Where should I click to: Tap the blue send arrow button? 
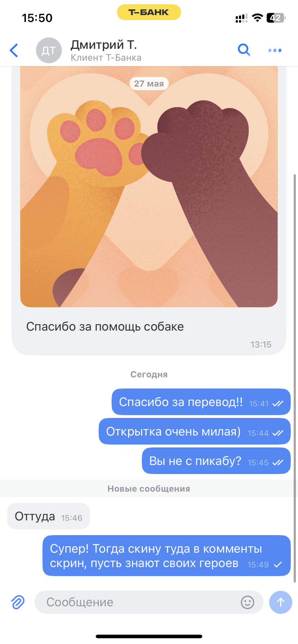click(281, 602)
